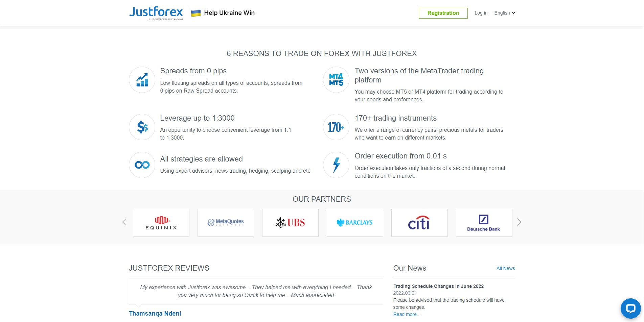Click reviewer name Thamsanqa Ndeni
The width and height of the screenshot is (644, 322).
[155, 314]
